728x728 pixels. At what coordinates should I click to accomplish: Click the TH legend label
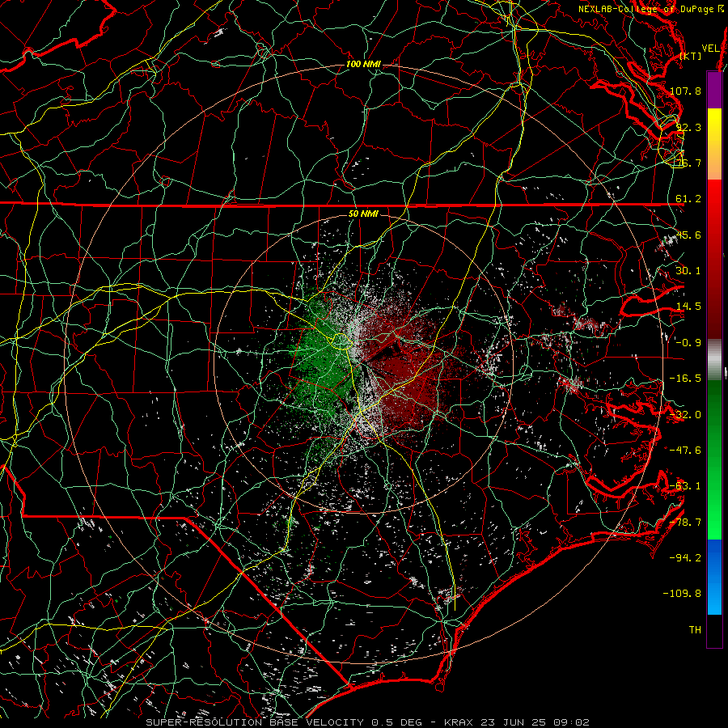click(x=695, y=630)
